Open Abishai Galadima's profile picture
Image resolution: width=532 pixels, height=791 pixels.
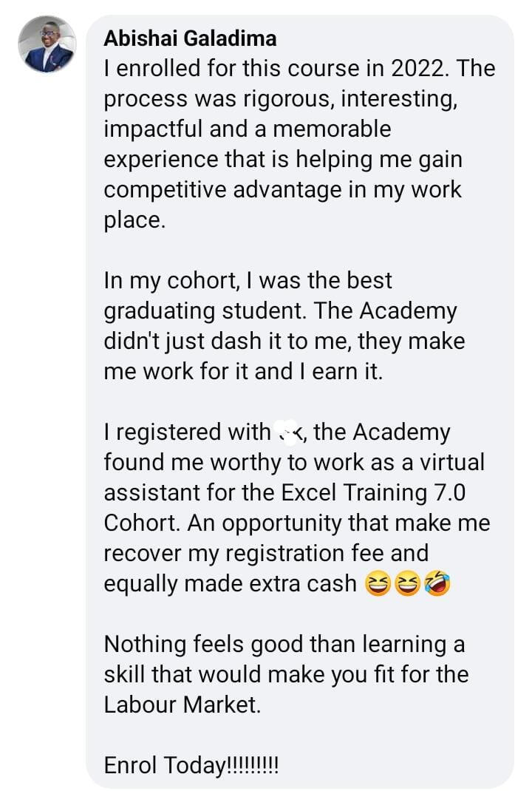[47, 44]
